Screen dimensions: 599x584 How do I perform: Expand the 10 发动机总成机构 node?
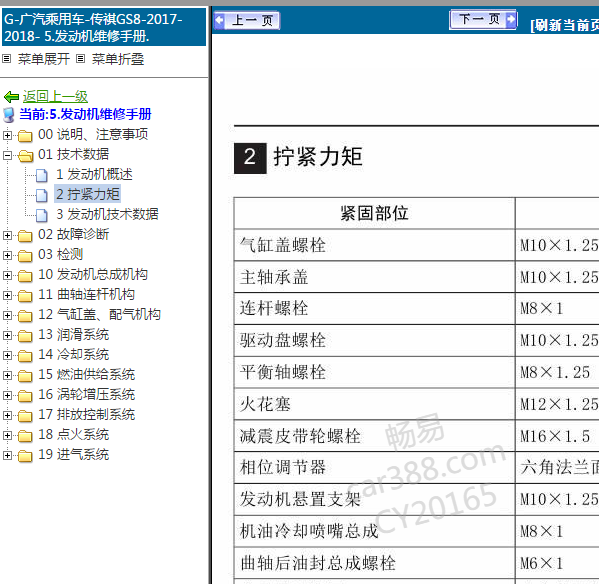tap(7, 275)
